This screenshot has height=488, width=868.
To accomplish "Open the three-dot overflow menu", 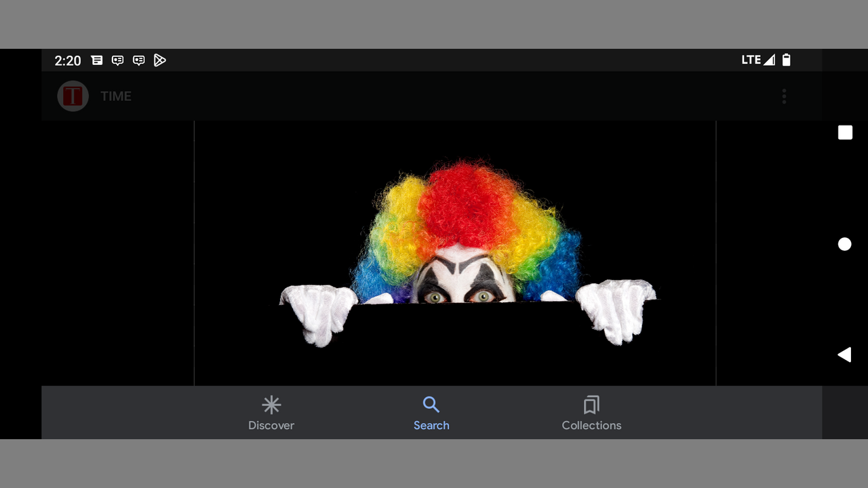I will click(784, 96).
